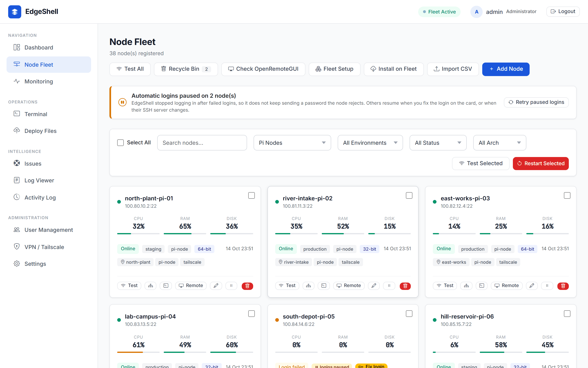
Task: Open network topology icon on east-works-pi-03 card
Action: 466,285
